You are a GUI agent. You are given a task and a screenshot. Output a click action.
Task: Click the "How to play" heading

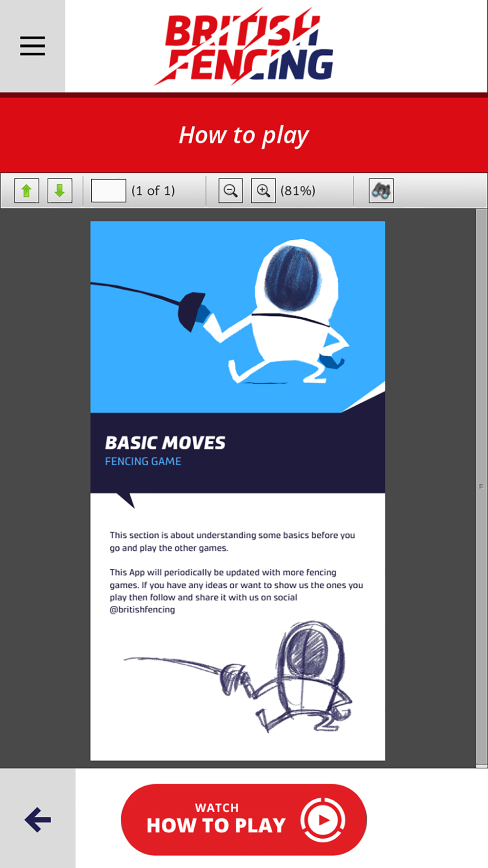(x=244, y=135)
